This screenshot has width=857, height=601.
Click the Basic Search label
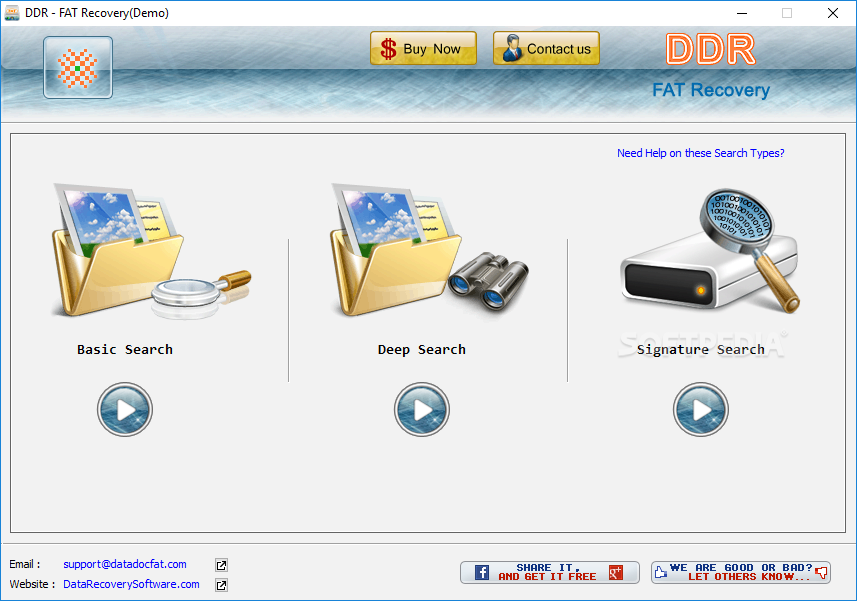pyautogui.click(x=125, y=350)
